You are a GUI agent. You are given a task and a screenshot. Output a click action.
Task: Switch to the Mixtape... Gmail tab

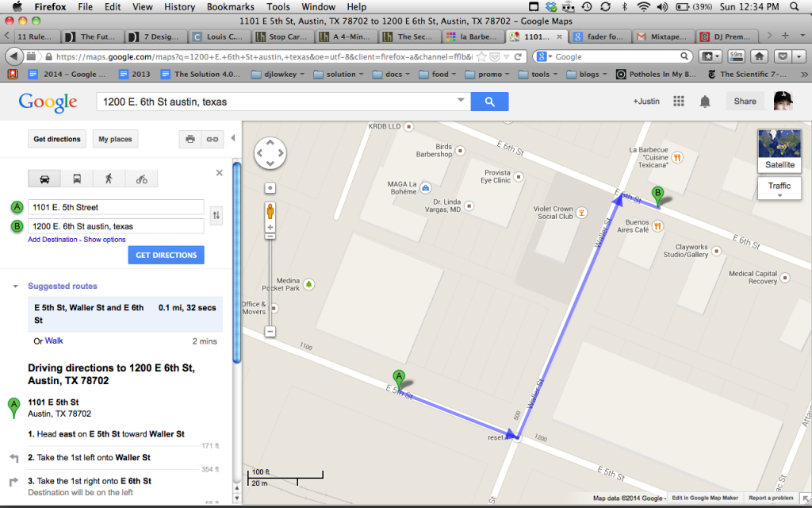[664, 37]
